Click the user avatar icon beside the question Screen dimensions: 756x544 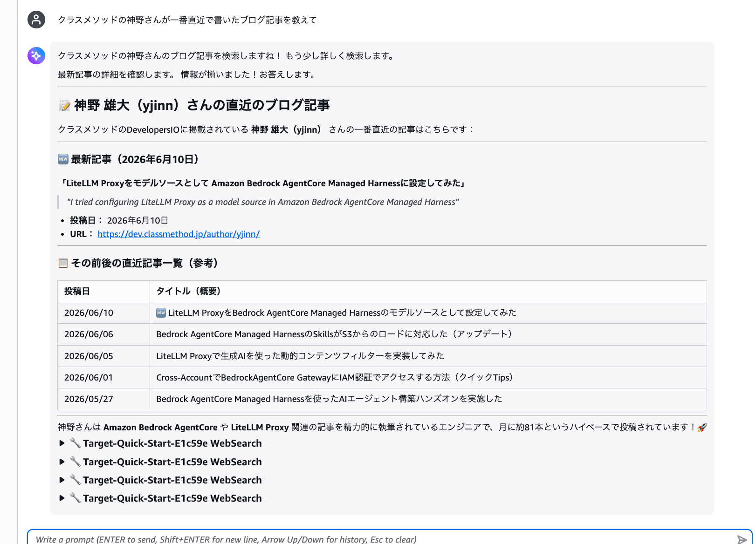click(36, 20)
